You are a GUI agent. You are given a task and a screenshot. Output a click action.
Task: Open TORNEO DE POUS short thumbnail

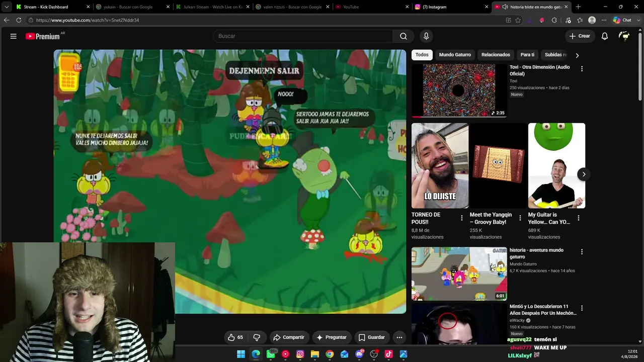(x=440, y=165)
